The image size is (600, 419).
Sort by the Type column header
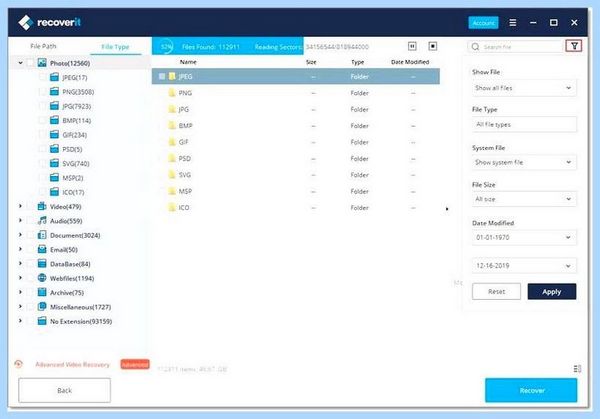358,62
